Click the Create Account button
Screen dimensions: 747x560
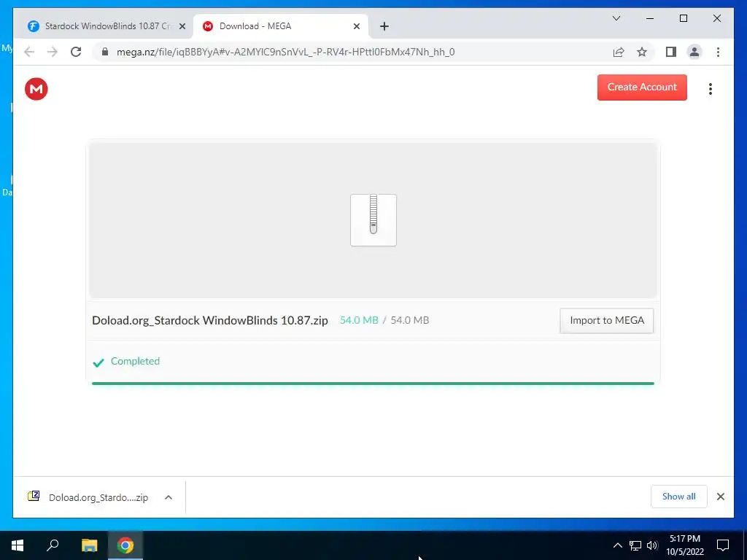[x=642, y=87]
